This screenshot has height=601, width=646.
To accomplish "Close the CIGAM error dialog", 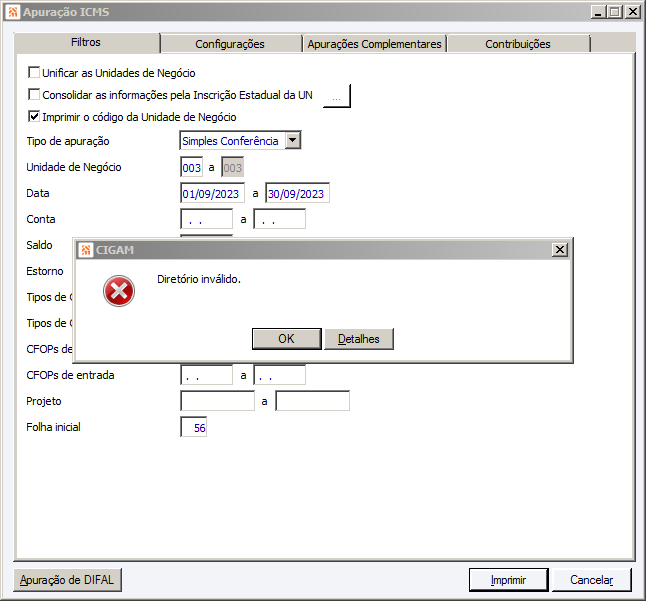I will (x=559, y=250).
